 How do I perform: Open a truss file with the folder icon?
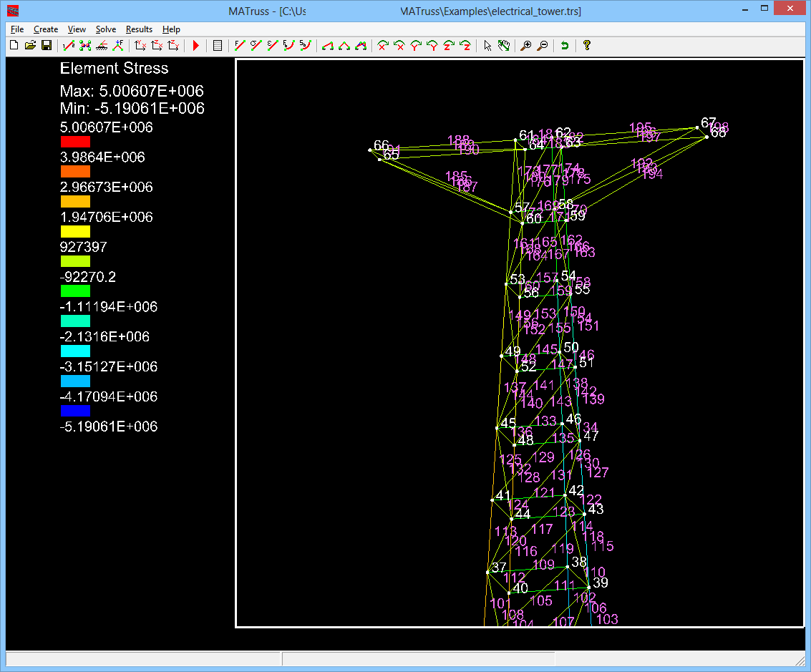pyautogui.click(x=30, y=46)
